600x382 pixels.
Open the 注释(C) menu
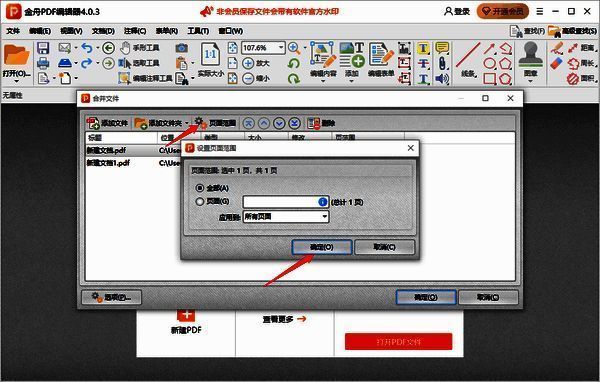pos(135,31)
